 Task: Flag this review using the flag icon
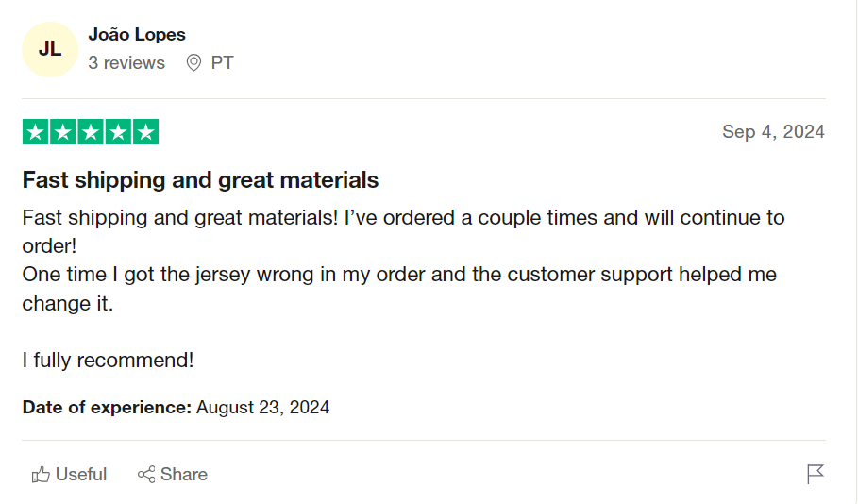point(816,474)
